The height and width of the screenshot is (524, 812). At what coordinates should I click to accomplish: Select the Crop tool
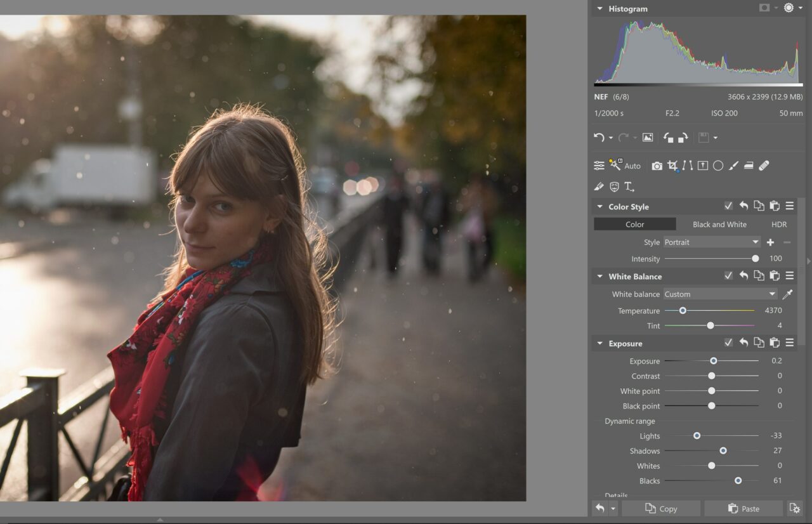[671, 166]
